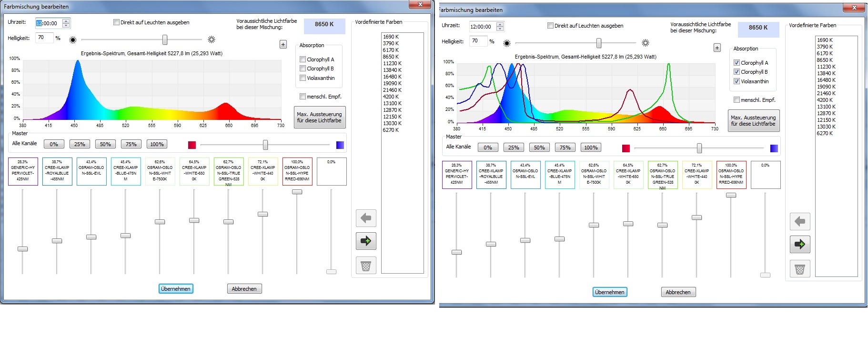
Task: Uncheck Violaxanthin in the right window
Action: pos(737,81)
